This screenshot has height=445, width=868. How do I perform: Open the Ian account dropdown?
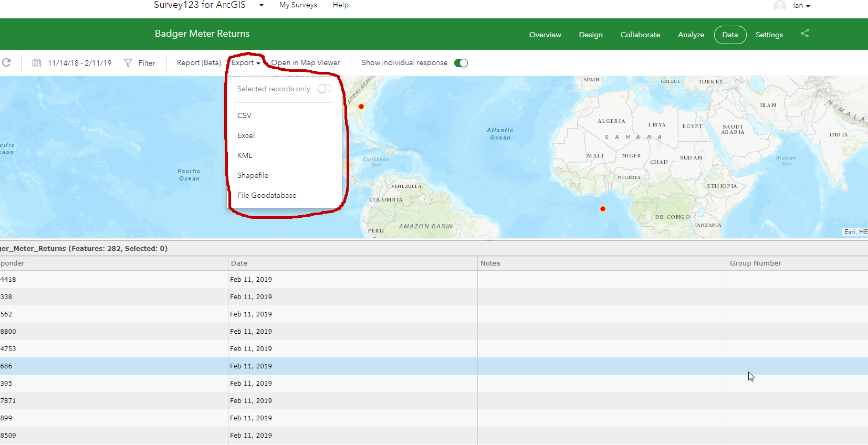pos(802,6)
